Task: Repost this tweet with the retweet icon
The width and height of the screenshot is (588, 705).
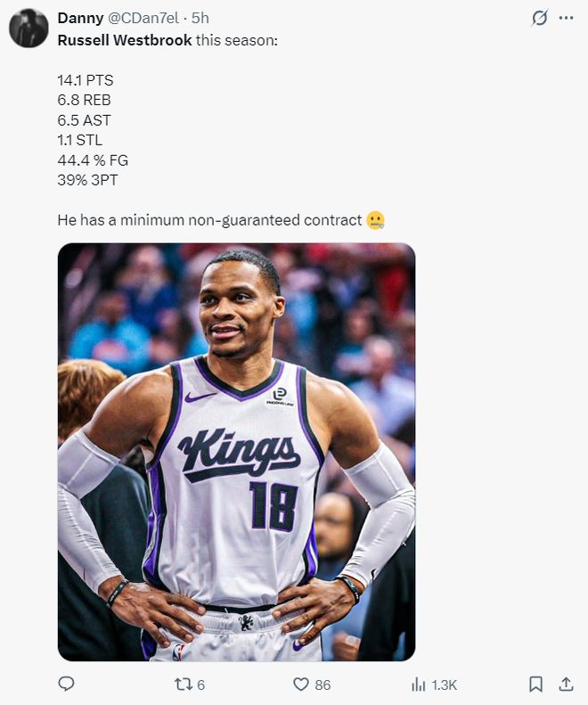Action: tap(183, 685)
